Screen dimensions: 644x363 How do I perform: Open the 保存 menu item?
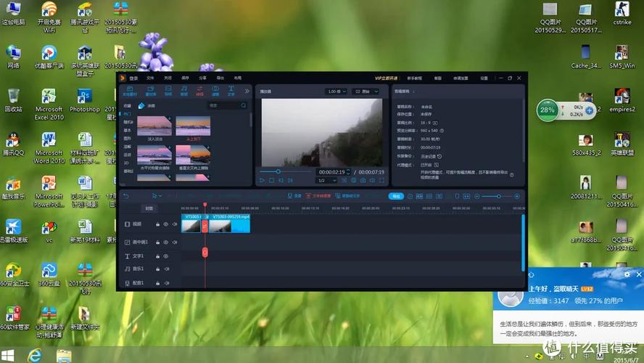(185, 78)
